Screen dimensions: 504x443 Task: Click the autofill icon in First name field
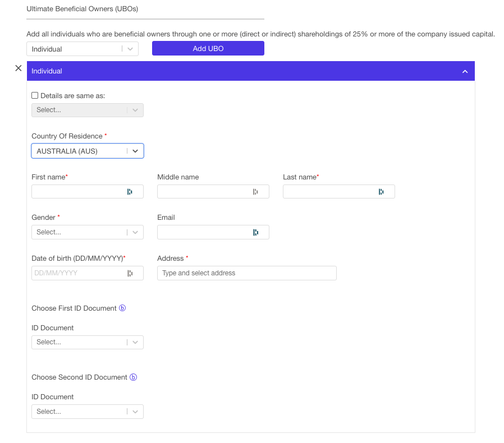click(130, 192)
